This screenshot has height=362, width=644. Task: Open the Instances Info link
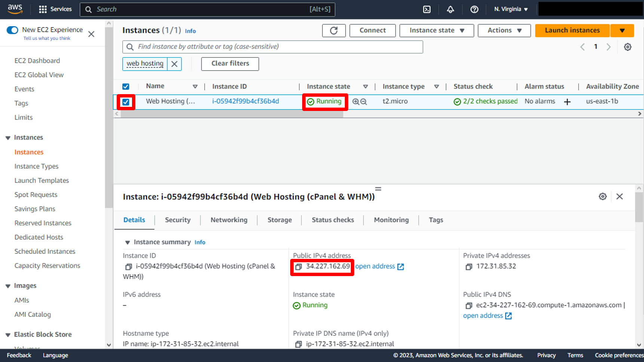(x=190, y=31)
